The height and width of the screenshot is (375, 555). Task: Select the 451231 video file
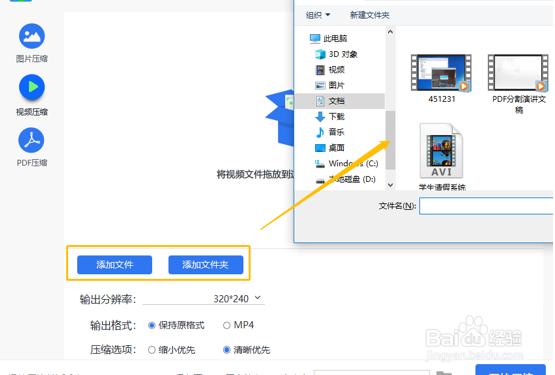(x=441, y=79)
